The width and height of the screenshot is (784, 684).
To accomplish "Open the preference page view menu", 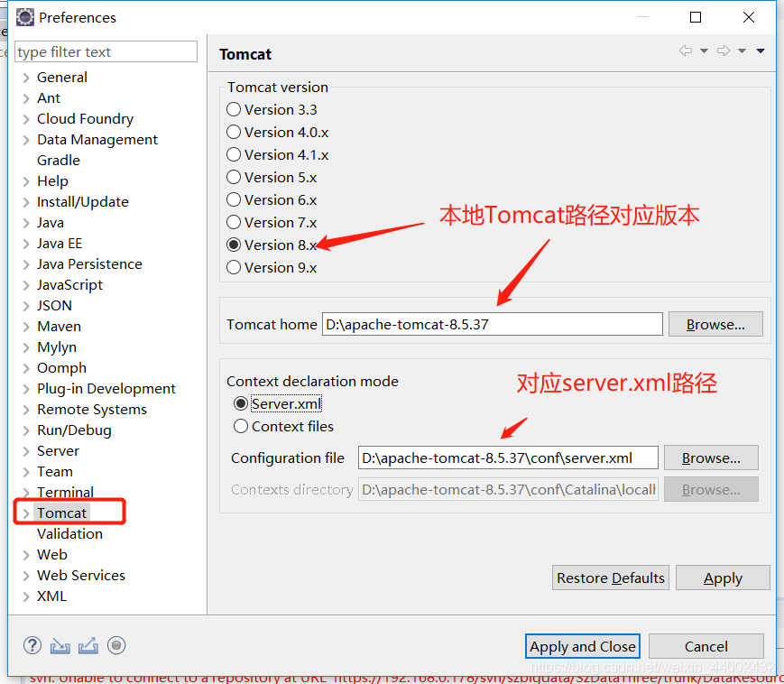I will (761, 51).
